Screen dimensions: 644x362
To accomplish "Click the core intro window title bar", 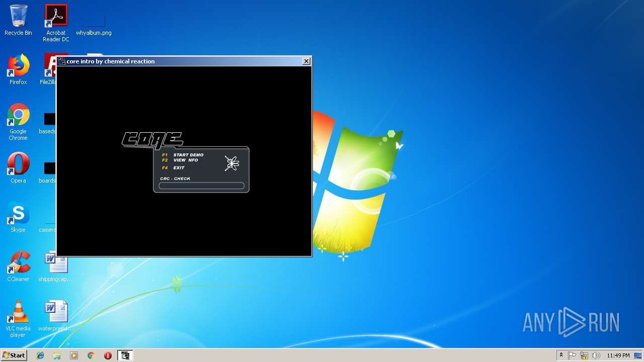I will pyautogui.click(x=184, y=61).
